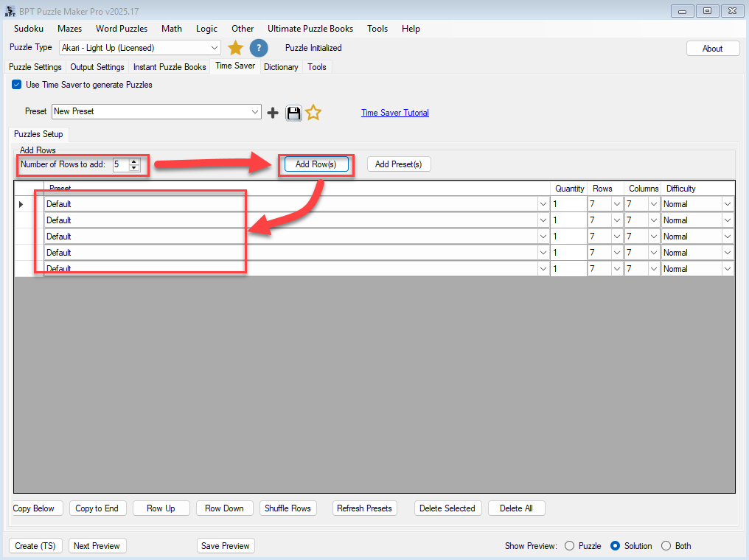The image size is (749, 560).
Task: Click the gold favorite star beside Puzzle Type
Action: (x=235, y=48)
